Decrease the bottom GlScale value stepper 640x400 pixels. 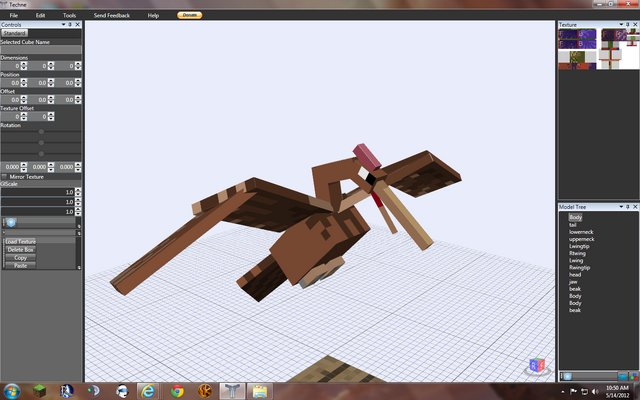(x=78, y=213)
